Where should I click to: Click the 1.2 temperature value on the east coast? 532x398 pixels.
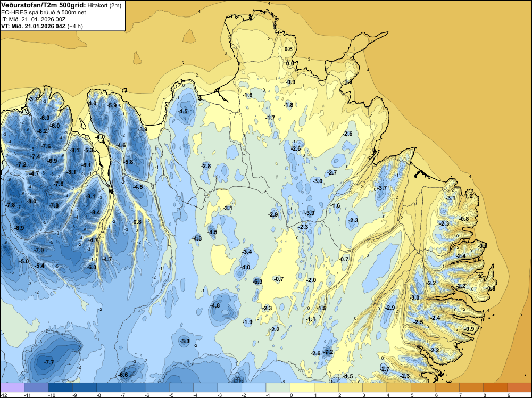(x=469, y=196)
